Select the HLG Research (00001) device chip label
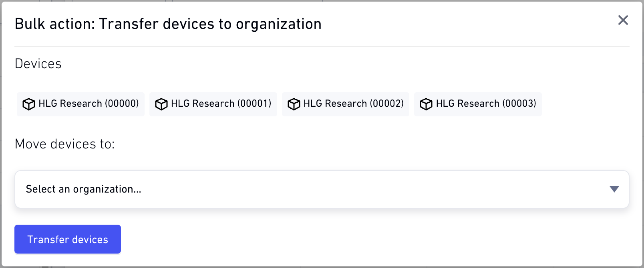Screen dimensions: 644x268 [221, 104]
